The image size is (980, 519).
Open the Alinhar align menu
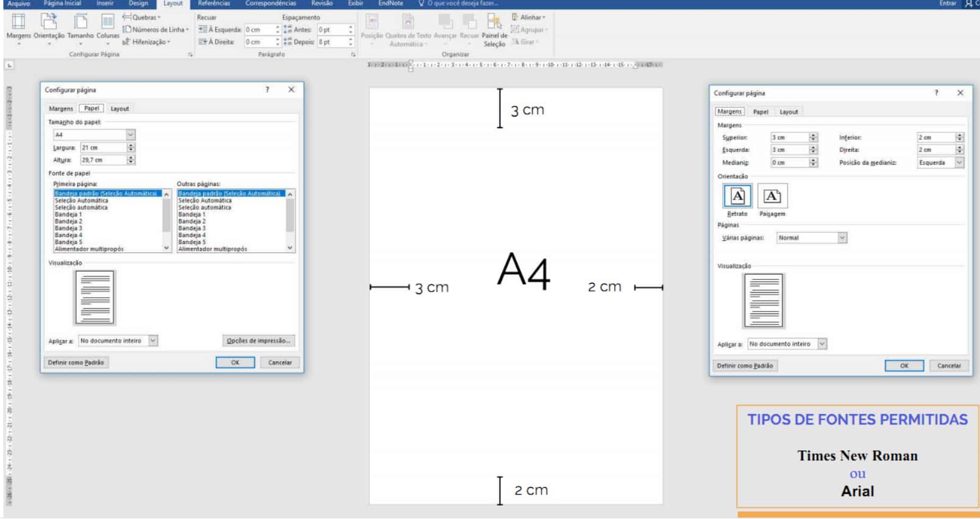(528, 17)
